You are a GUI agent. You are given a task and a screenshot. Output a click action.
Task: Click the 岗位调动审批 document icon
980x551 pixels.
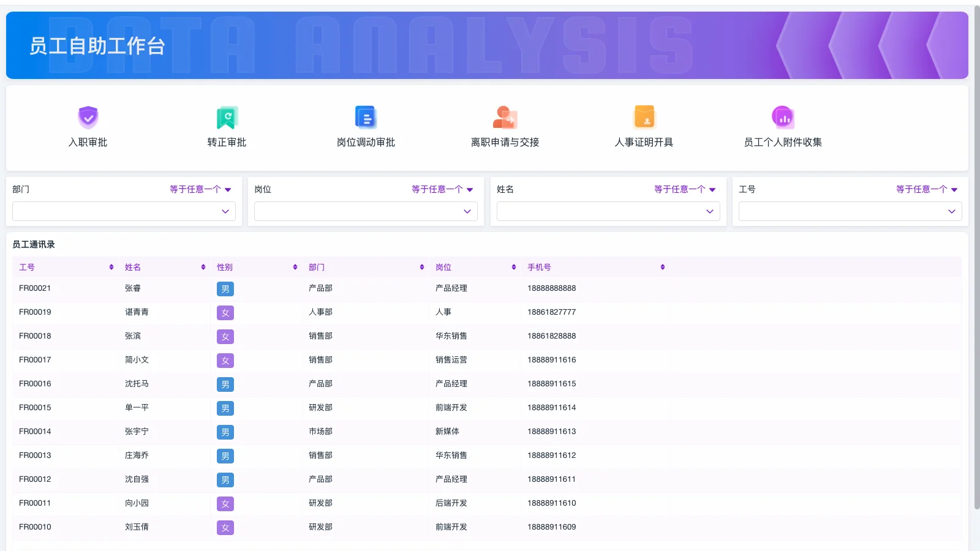point(366,117)
